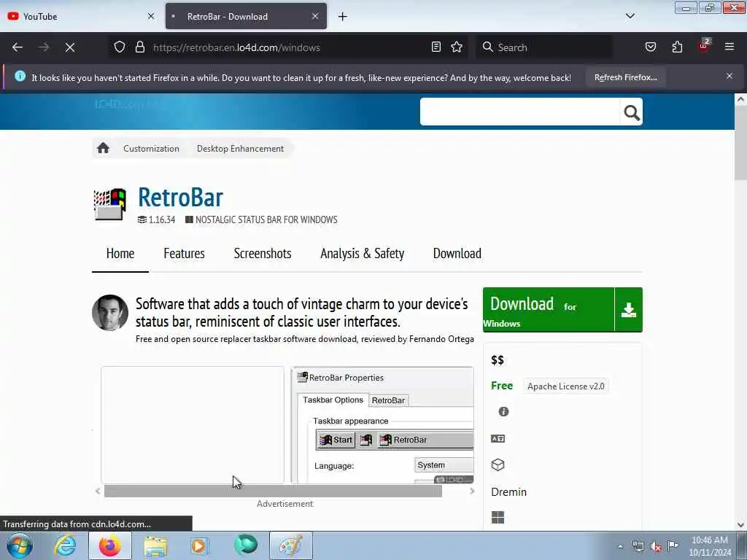Close the YouTube tab
This screenshot has height=560, width=747.
point(151,16)
